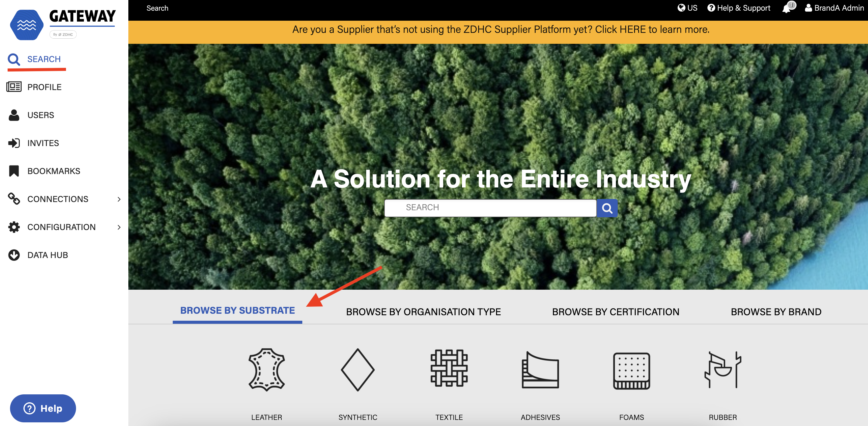Click the Configuration gear icon
868x426 pixels.
14,227
